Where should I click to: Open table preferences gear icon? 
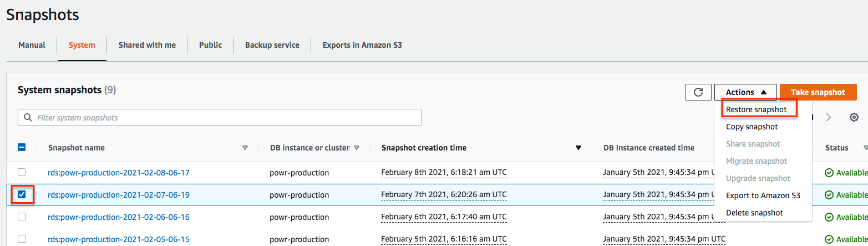854,117
